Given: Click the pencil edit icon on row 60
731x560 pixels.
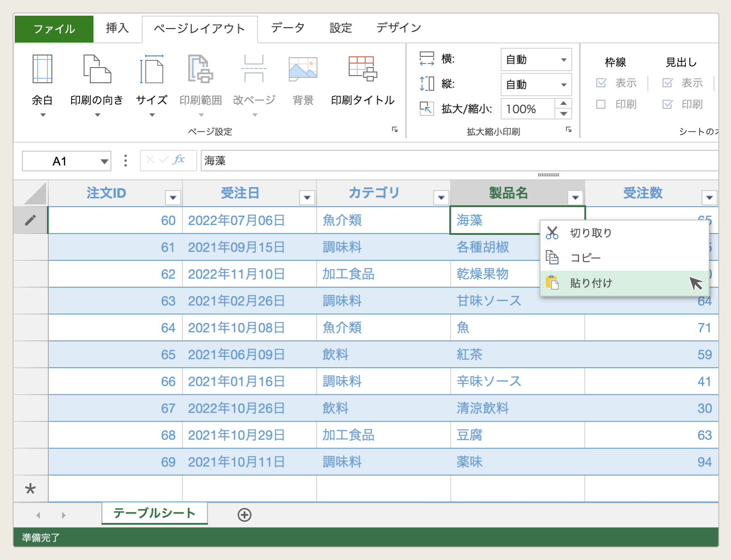Looking at the screenshot, I should tap(30, 220).
